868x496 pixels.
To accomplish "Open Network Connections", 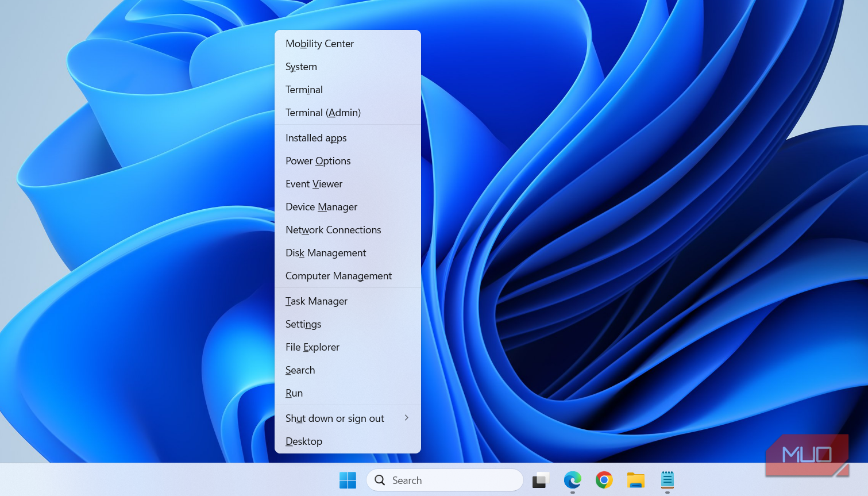I will pyautogui.click(x=348, y=230).
